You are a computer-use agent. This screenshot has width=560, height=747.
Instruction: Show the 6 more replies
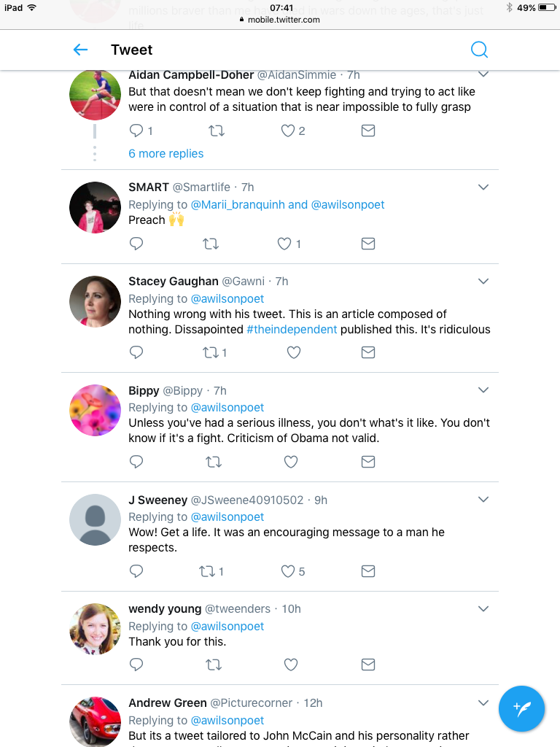166,154
